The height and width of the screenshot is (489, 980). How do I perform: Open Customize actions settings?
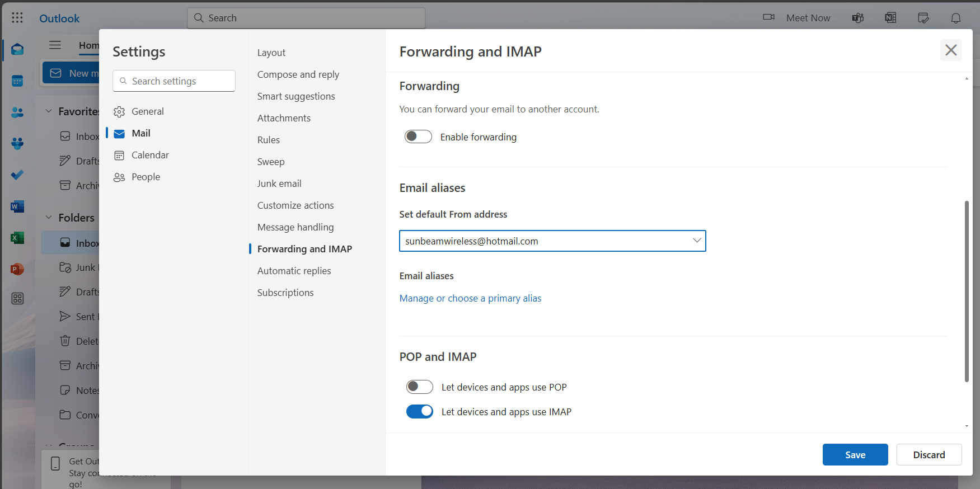[x=296, y=205]
